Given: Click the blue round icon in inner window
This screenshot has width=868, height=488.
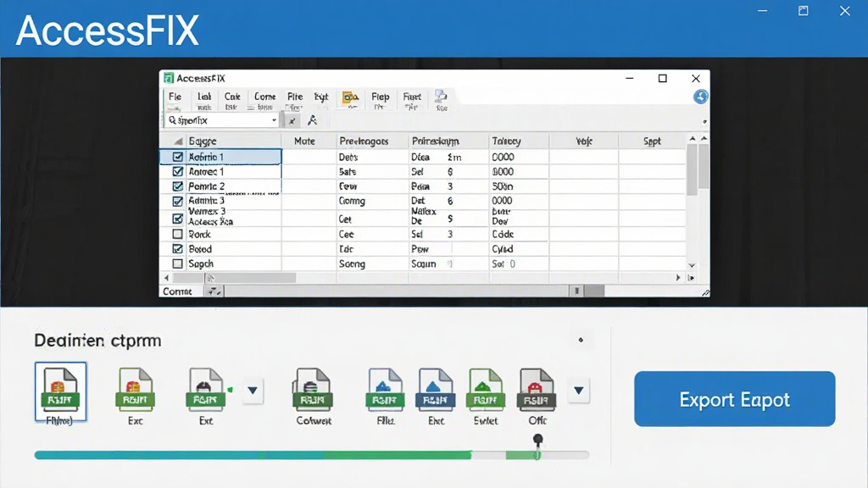Looking at the screenshot, I should [x=700, y=97].
